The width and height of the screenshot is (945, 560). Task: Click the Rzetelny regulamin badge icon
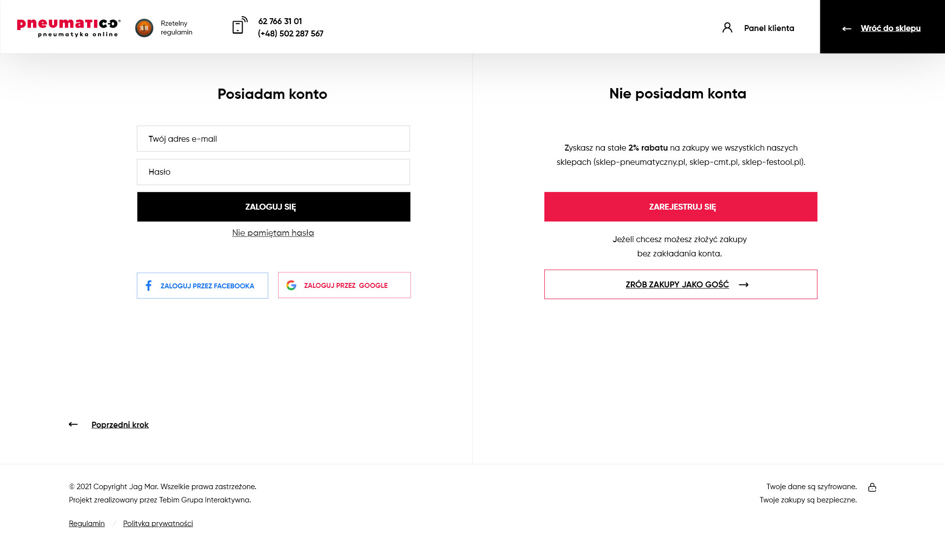(x=144, y=28)
